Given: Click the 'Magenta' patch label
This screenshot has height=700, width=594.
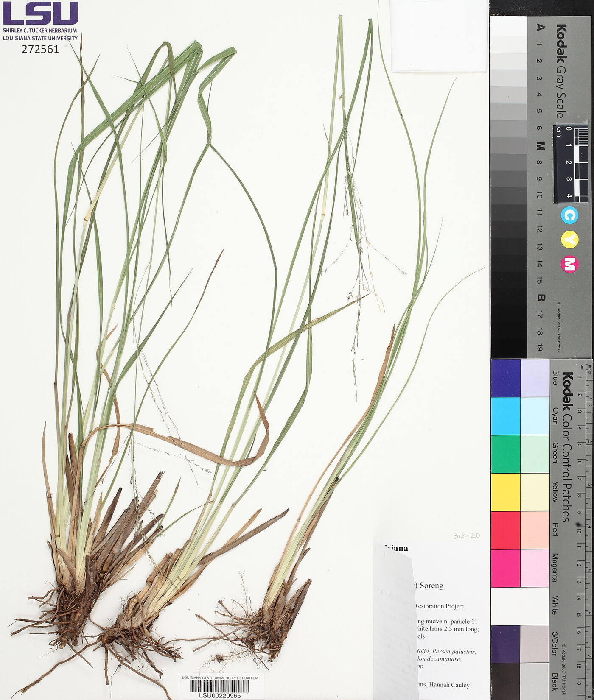Looking at the screenshot, I should pyautogui.click(x=555, y=567).
